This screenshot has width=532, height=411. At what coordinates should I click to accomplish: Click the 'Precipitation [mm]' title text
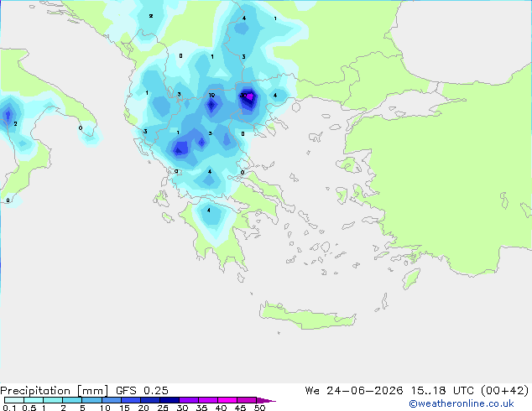click(x=55, y=391)
